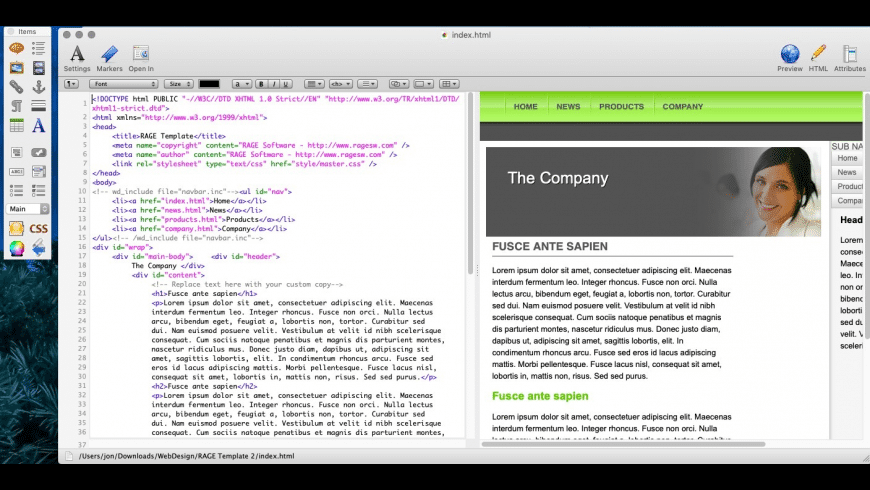870x490 pixels.
Task: Open the overlapping-boxes dropdown in format bar
Action: pyautogui.click(x=399, y=84)
